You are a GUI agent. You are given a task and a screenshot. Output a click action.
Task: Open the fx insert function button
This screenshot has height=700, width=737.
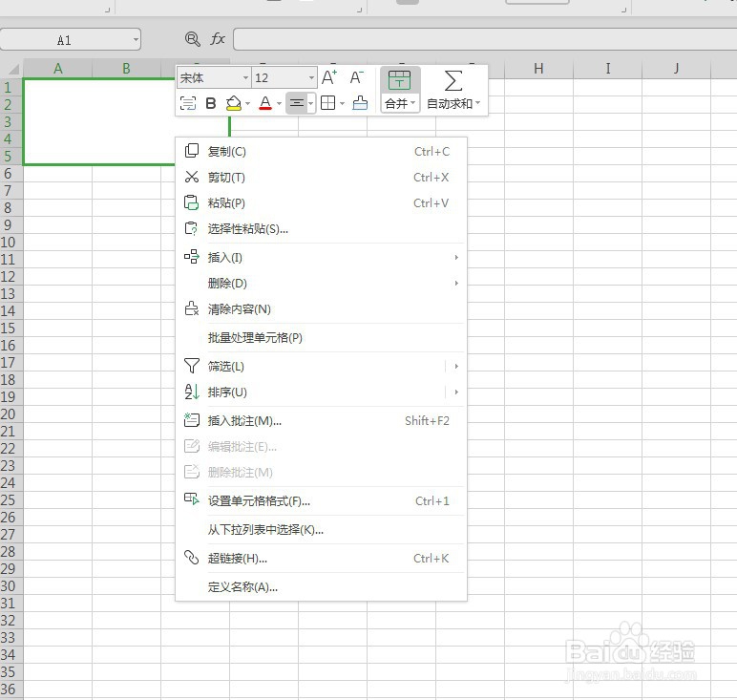[x=218, y=38]
